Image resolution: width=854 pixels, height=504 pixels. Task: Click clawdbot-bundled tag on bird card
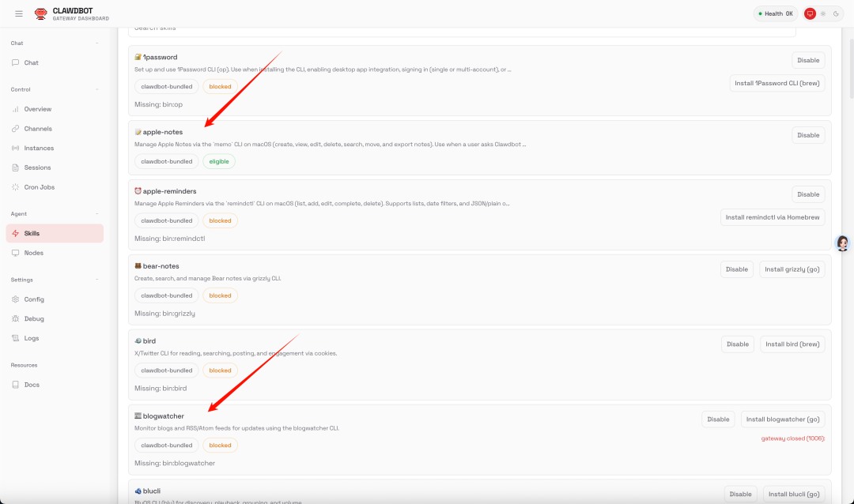click(167, 370)
